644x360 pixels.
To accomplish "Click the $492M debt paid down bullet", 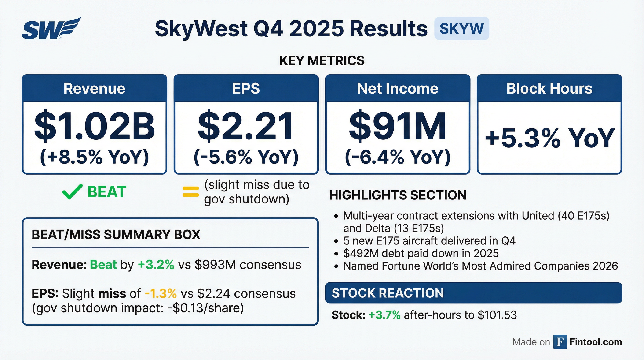I will coord(421,253).
